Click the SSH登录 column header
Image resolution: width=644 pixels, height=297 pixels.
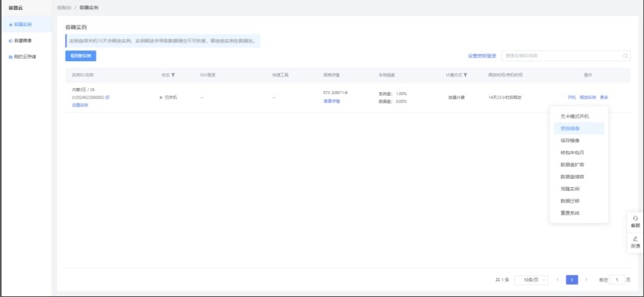[208, 75]
